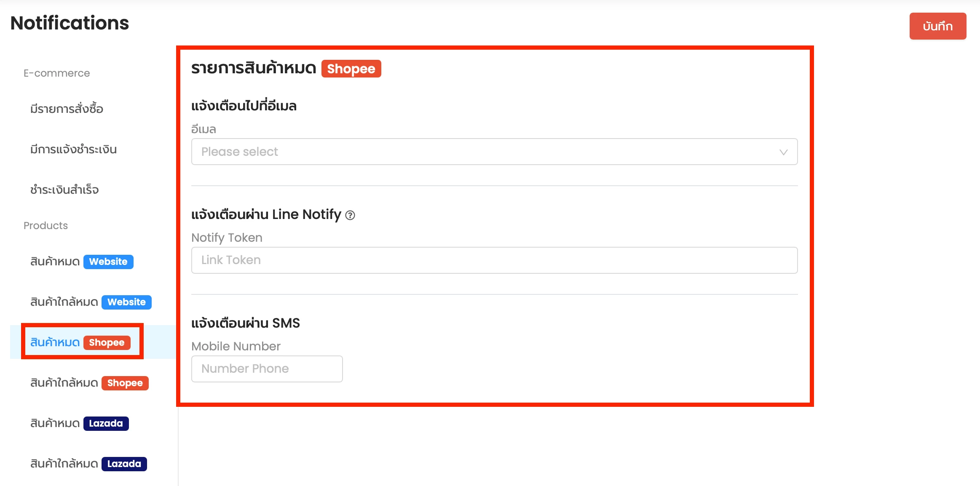Open the มีรายการสั่งซื้อ notification menu
The width and height of the screenshot is (980, 486).
[67, 109]
